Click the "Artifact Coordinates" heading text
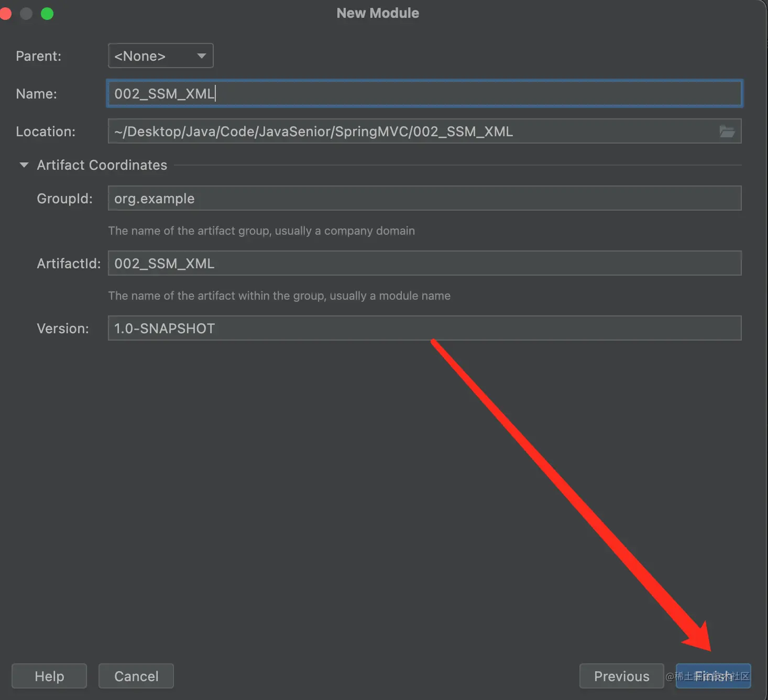 pos(102,165)
